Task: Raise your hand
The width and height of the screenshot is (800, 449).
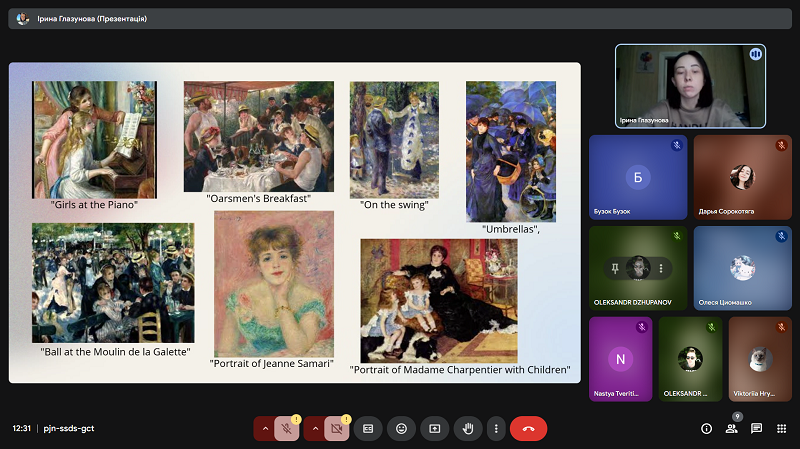Action: pos(467,429)
